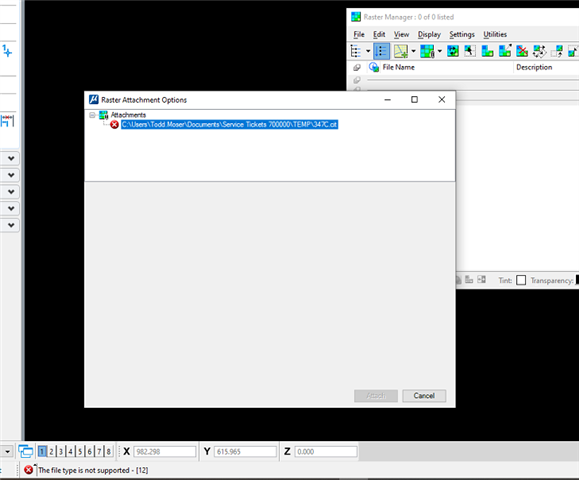Image resolution: width=579 pixels, height=480 pixels.
Task: Open dropdown beside the raster clip icon
Action: click(x=439, y=51)
